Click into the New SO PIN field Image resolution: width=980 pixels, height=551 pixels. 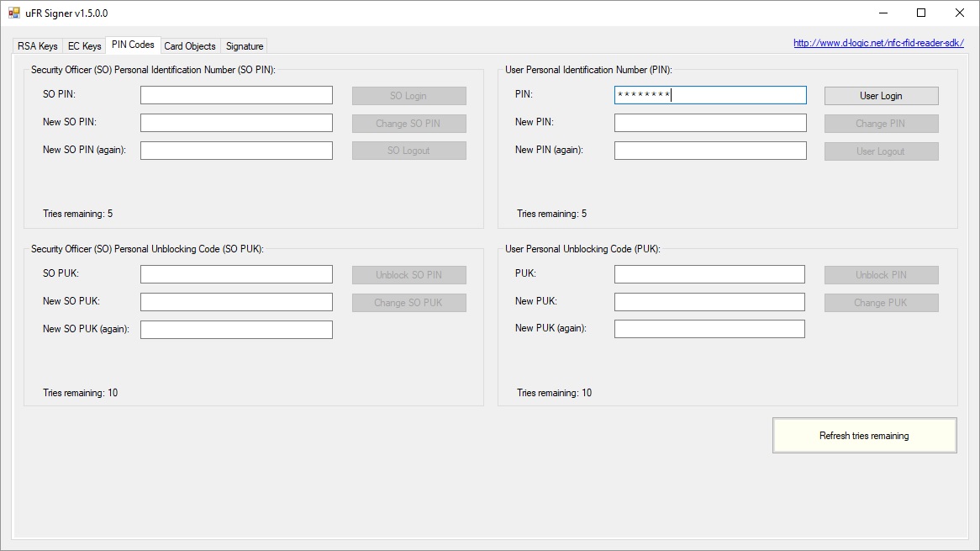coord(236,123)
